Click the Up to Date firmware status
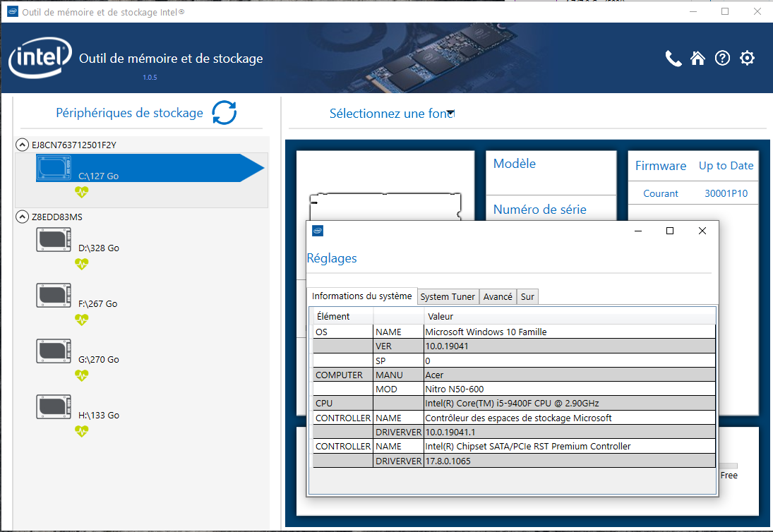 pyautogui.click(x=726, y=165)
